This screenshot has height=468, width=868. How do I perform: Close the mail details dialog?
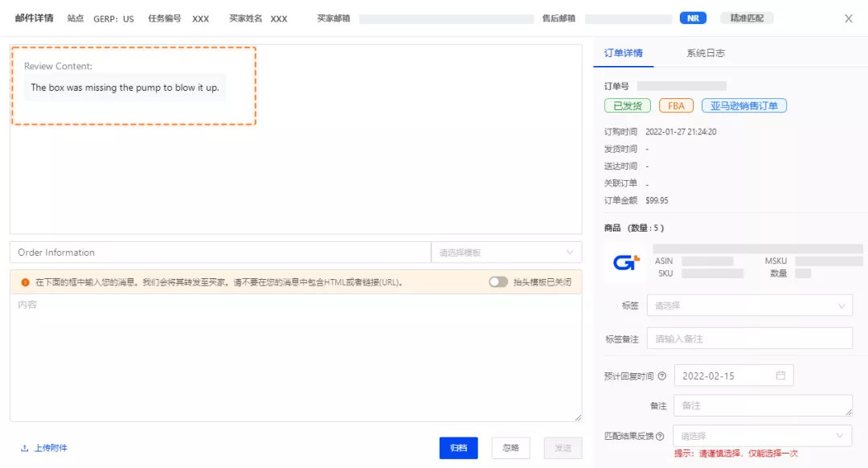coord(848,18)
